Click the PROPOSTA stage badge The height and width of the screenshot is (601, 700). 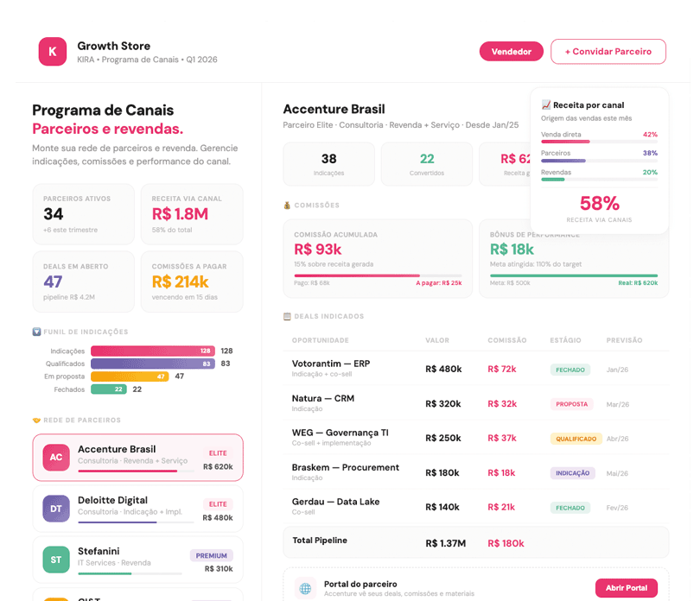[571, 404]
